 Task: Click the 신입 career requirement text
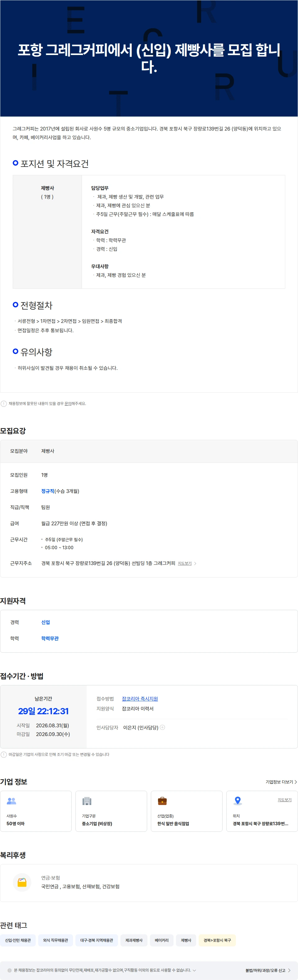coord(46,622)
